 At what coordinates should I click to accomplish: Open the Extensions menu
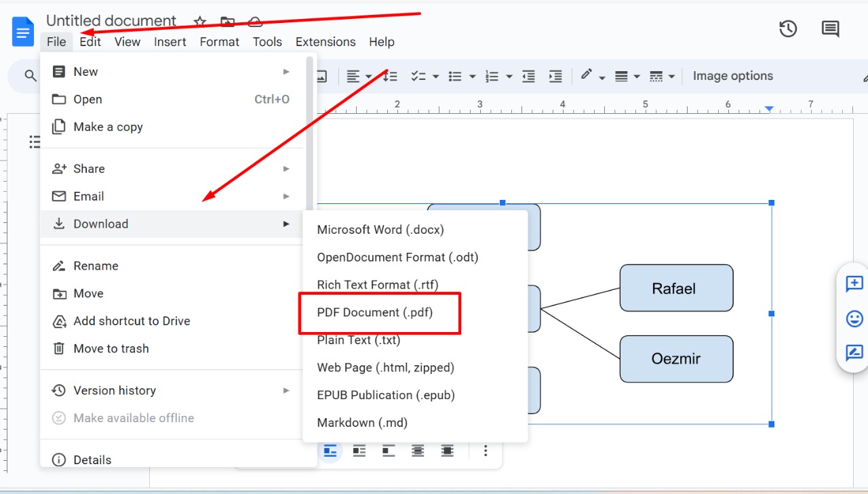(x=325, y=42)
